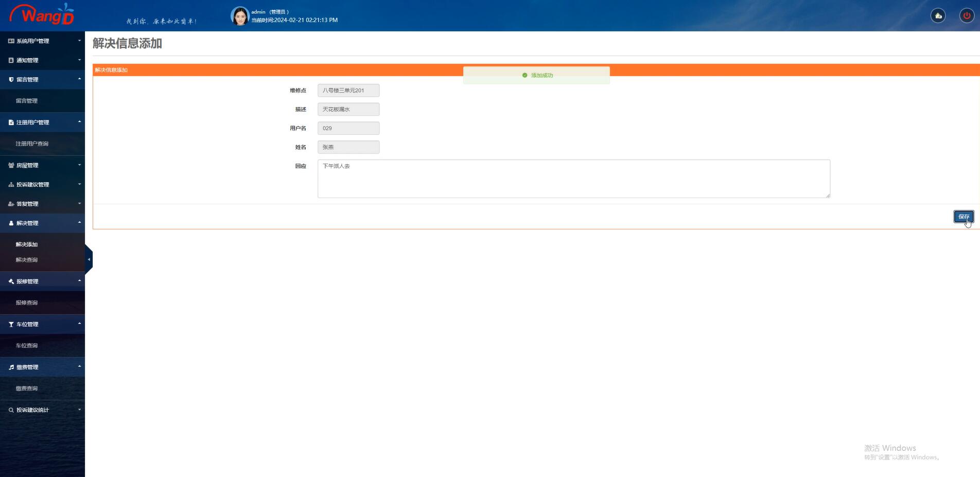The width and height of the screenshot is (980, 477).
Task: Expand the 系统用户管理 menu
Action: coord(42,41)
